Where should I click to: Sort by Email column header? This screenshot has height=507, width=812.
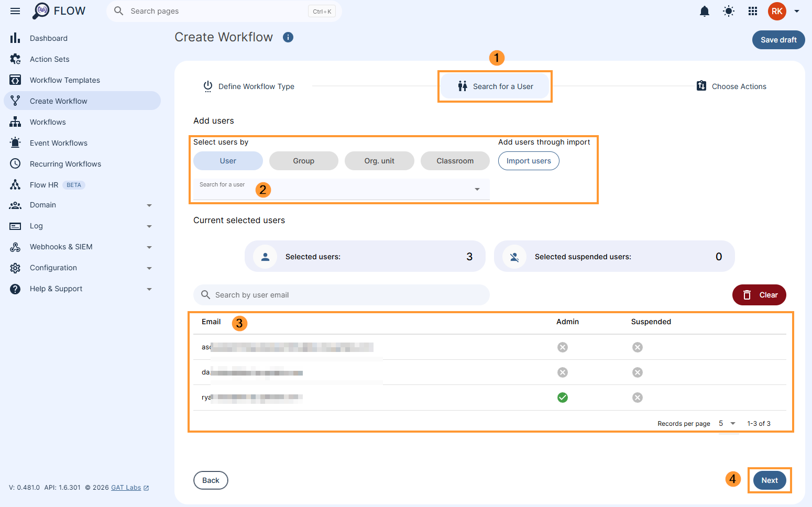(x=211, y=322)
